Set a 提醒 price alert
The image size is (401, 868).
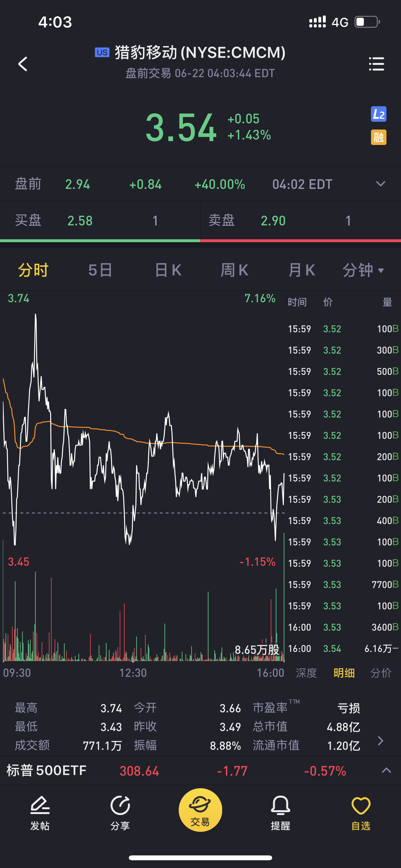pos(280,813)
